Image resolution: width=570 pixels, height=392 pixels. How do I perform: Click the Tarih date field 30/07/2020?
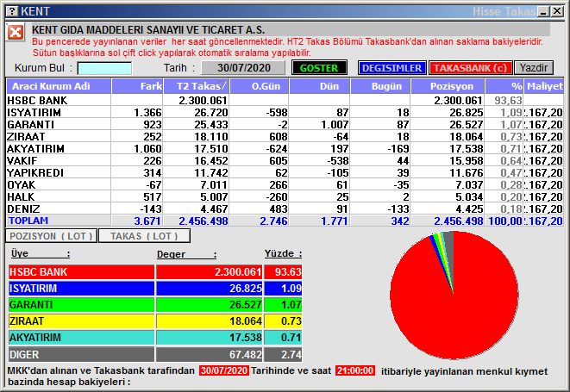point(243,68)
